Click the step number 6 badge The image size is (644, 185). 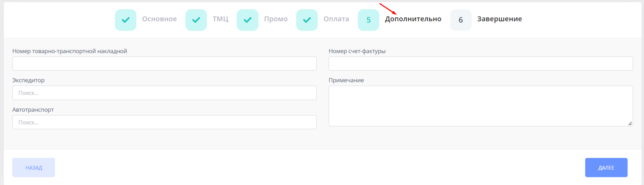pyautogui.click(x=460, y=20)
